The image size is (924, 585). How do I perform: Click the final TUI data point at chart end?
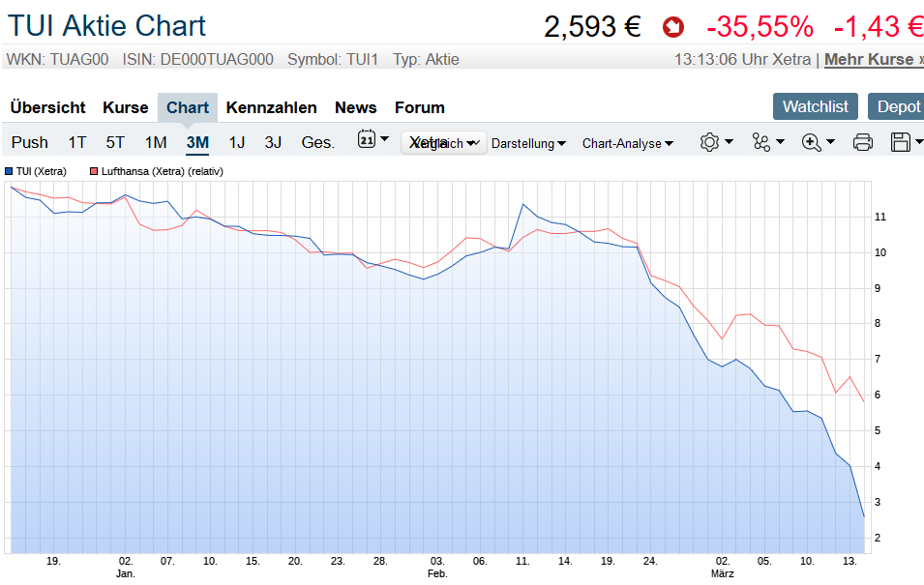864,516
